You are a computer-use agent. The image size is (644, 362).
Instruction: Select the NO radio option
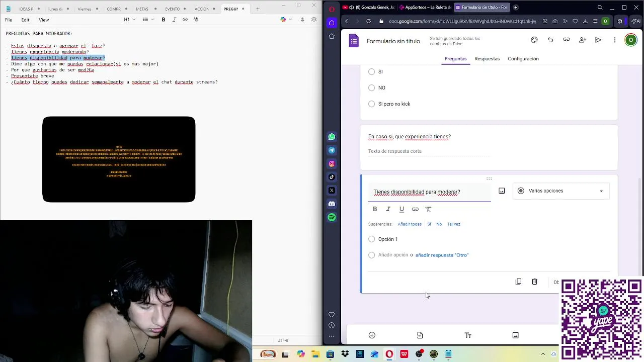pyautogui.click(x=371, y=88)
